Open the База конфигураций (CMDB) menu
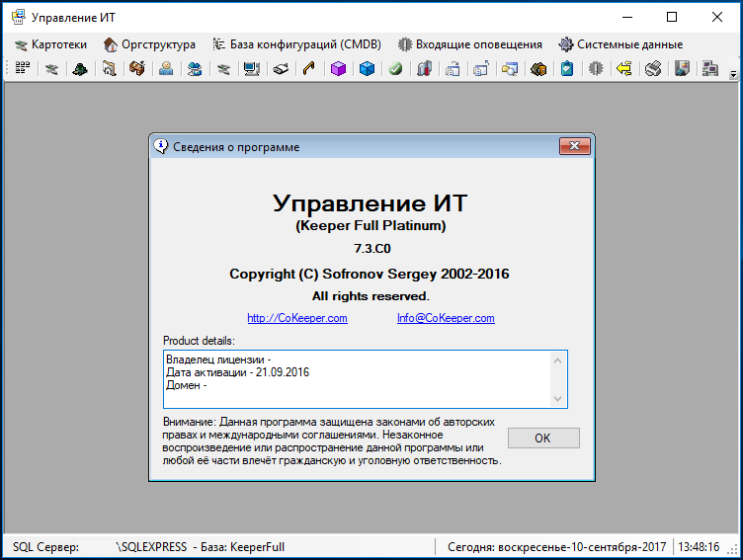743x560 pixels. [x=297, y=44]
